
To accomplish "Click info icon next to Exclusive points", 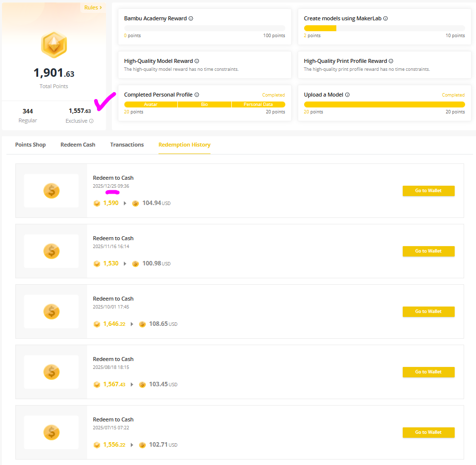I will (91, 121).
